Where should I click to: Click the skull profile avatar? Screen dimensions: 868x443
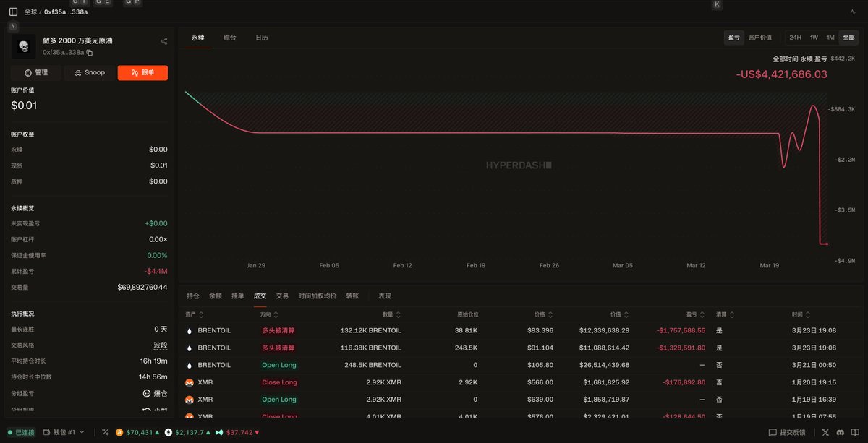coord(23,46)
